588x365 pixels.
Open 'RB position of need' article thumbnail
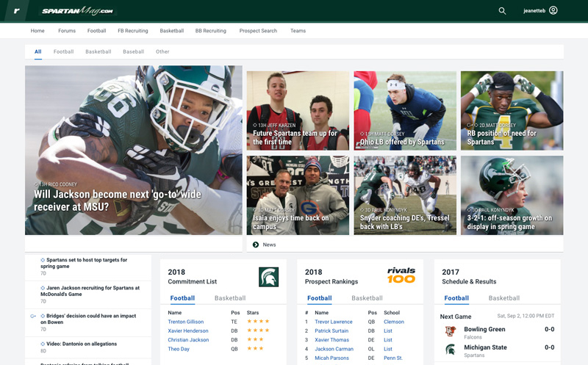click(x=512, y=111)
